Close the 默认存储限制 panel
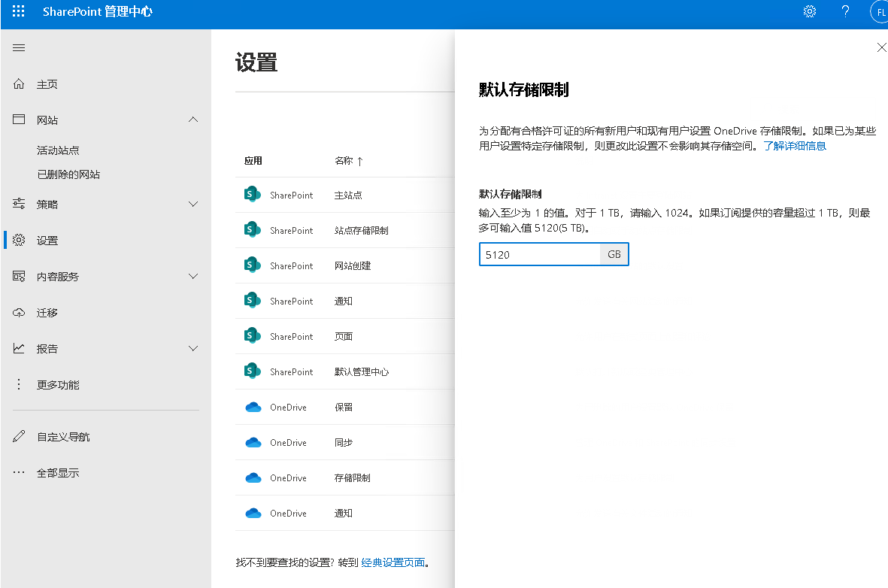 click(882, 47)
